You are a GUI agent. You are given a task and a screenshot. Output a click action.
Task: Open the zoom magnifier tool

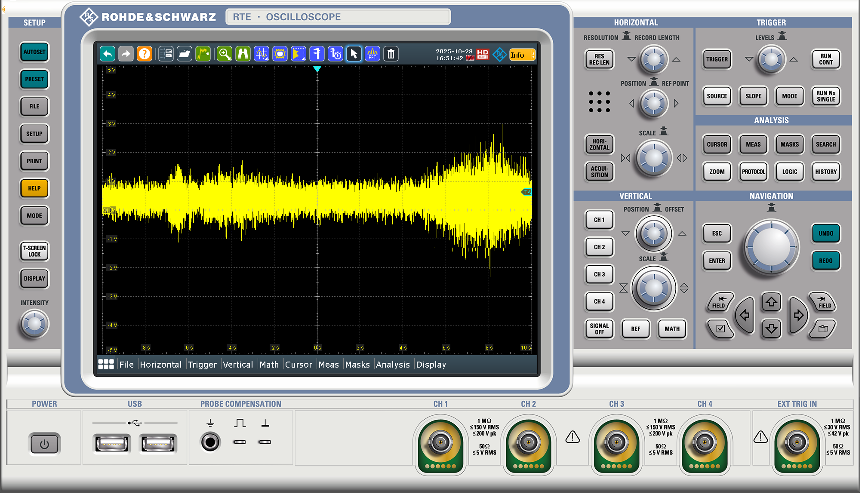coord(224,54)
